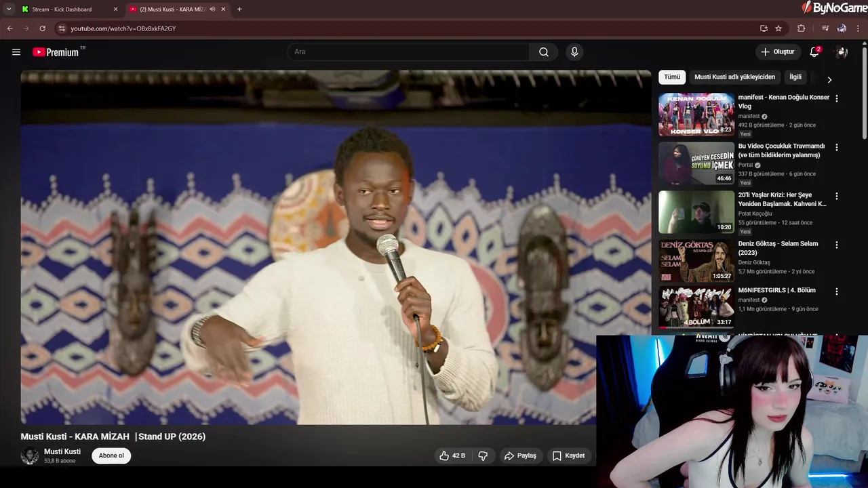The width and height of the screenshot is (868, 488).
Task: Open the M6NIFESTGIRLS 4. Bölüm thumbnail
Action: pyautogui.click(x=696, y=307)
